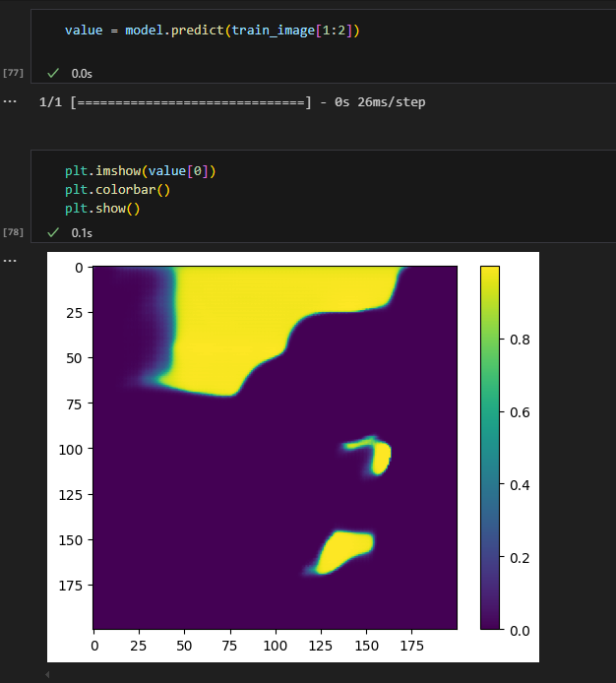Click the x-axis tick label 100
616x683 pixels.
[275, 646]
